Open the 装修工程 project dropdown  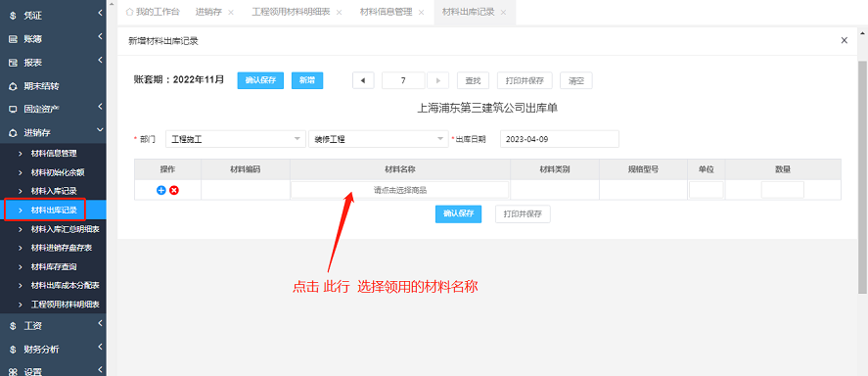click(378, 140)
